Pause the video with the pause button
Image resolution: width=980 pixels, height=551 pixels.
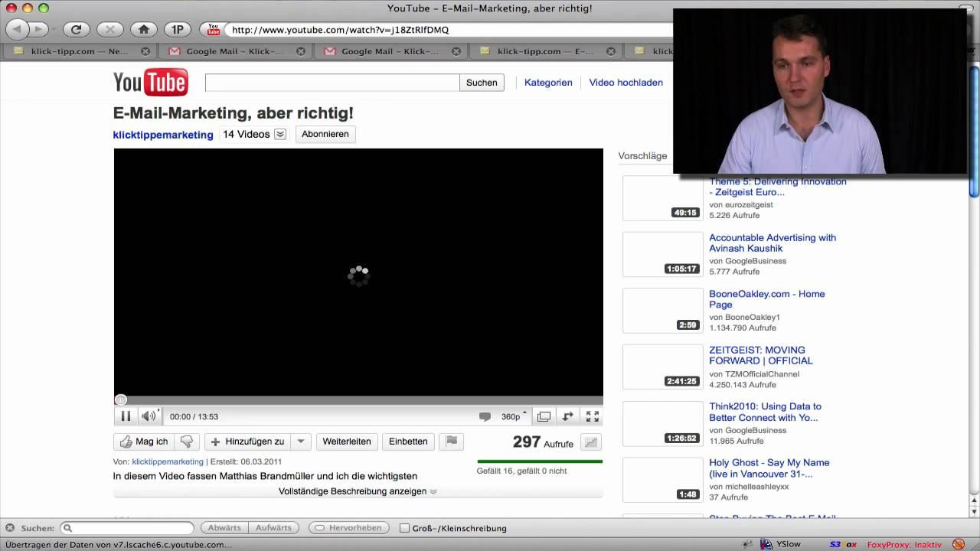[x=126, y=416]
